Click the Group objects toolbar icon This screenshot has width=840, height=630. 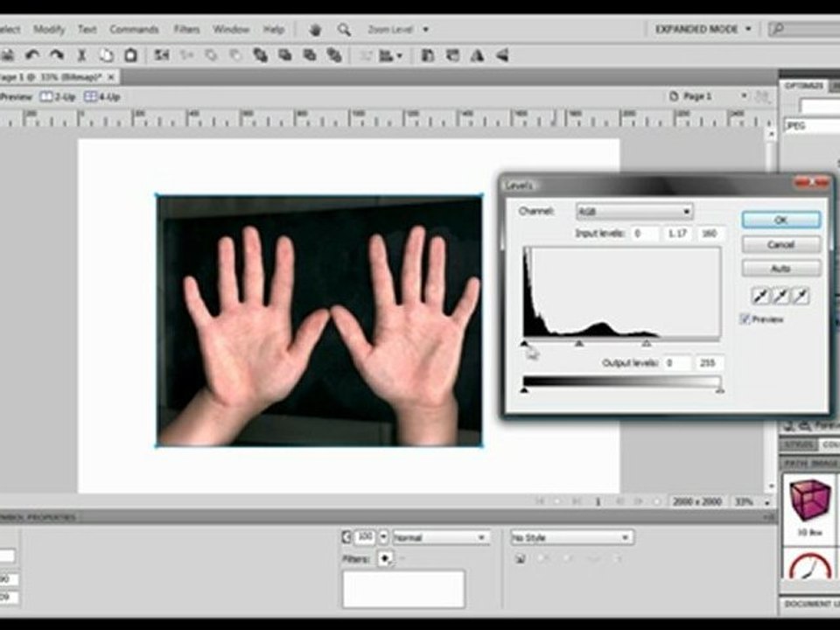[161, 55]
